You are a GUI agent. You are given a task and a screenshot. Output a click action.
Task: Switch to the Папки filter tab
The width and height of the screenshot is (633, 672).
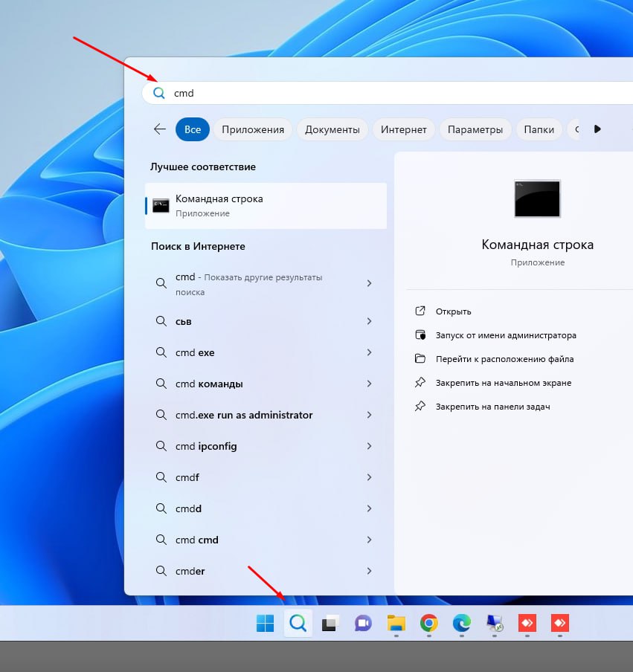click(539, 129)
